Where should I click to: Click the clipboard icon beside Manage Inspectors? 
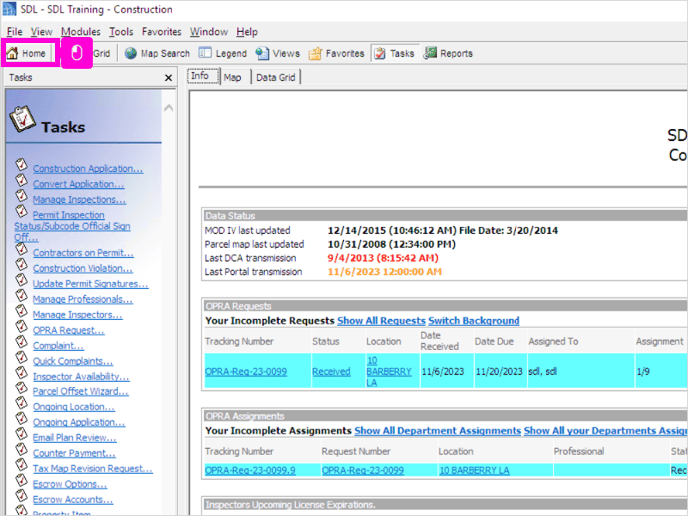pos(22,310)
